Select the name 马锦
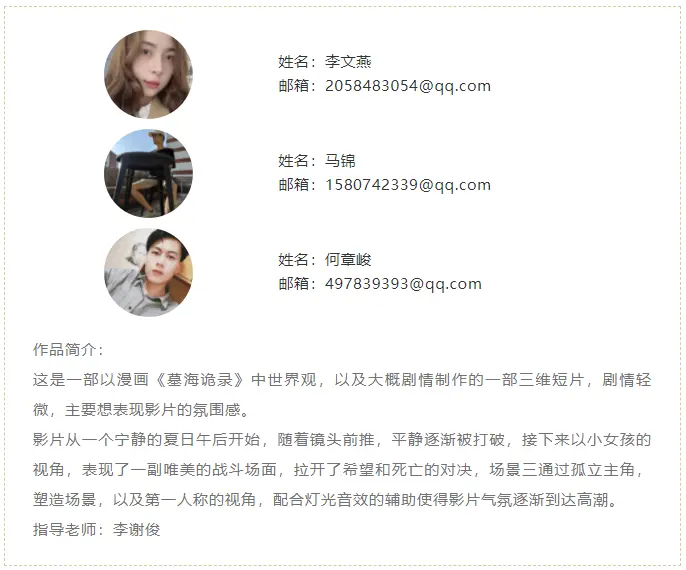This screenshot has height=570, width=686. tap(340, 161)
